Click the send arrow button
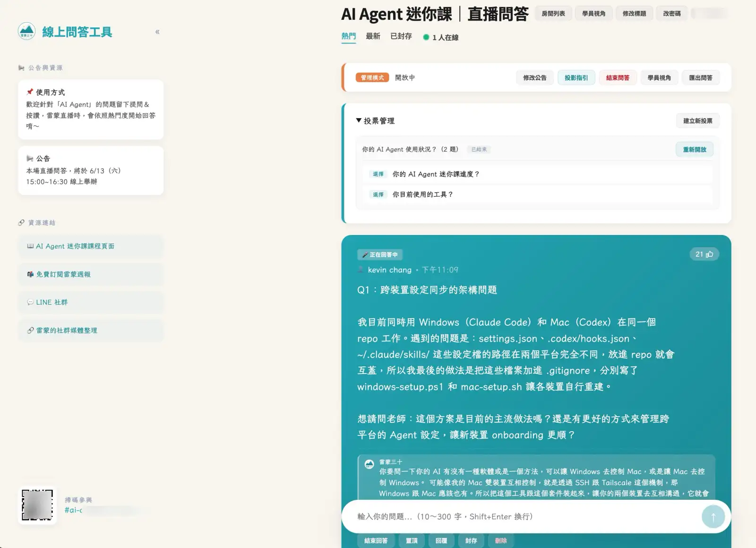756x548 pixels. 713,516
